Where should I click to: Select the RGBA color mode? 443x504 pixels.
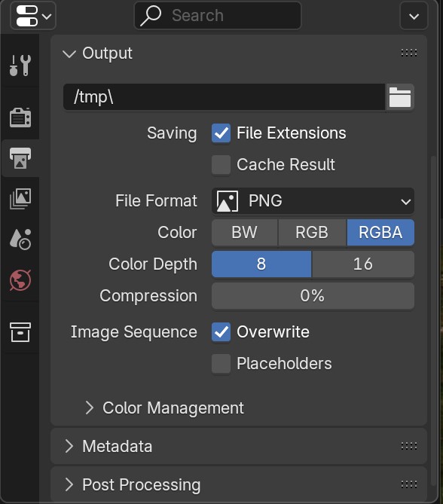click(380, 232)
